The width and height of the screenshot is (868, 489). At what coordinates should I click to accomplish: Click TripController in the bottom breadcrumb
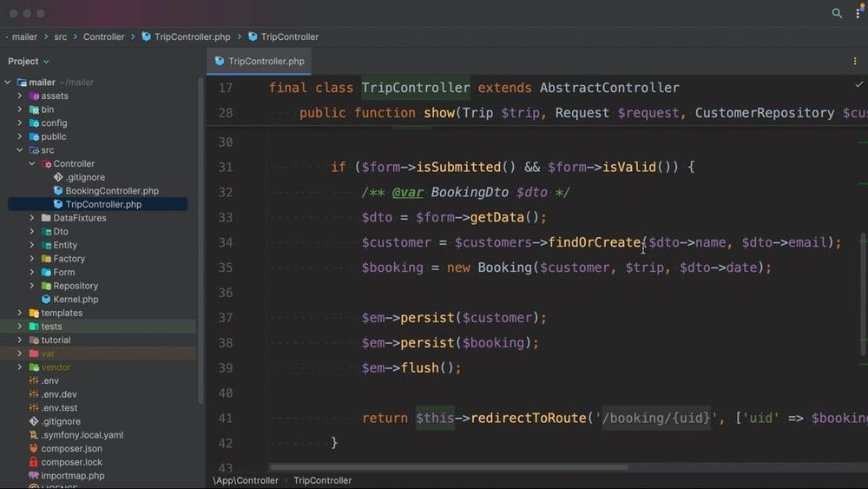pyautogui.click(x=323, y=480)
